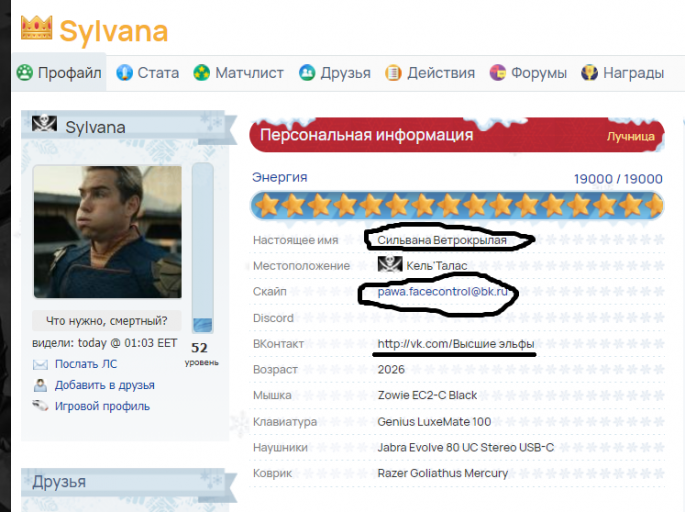The height and width of the screenshot is (512, 685).
Task: Click the energy value 19000 / 19000
Action: [x=618, y=179]
